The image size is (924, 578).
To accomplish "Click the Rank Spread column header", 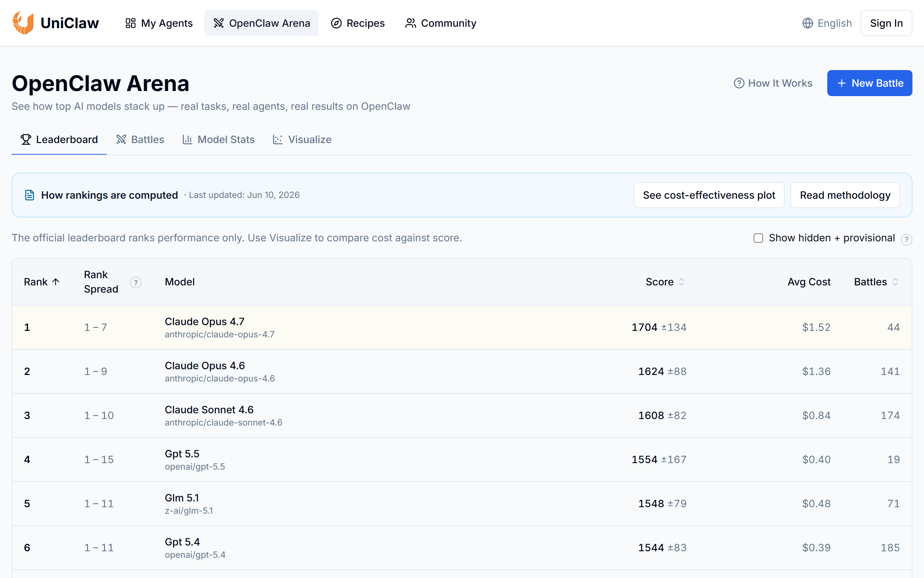I will (101, 282).
